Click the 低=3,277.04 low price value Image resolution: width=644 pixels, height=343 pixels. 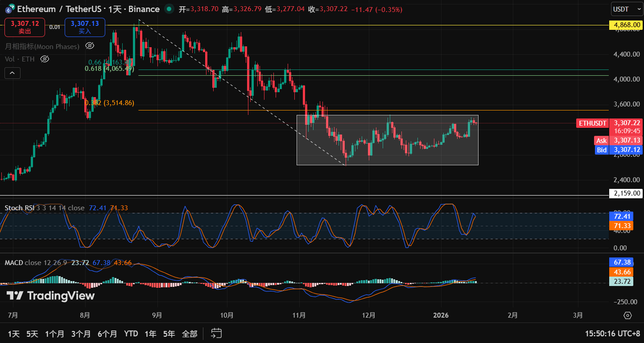tap(285, 9)
